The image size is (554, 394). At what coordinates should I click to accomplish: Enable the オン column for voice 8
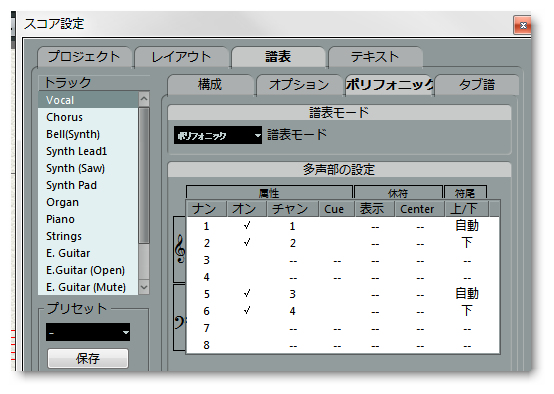pyautogui.click(x=247, y=345)
